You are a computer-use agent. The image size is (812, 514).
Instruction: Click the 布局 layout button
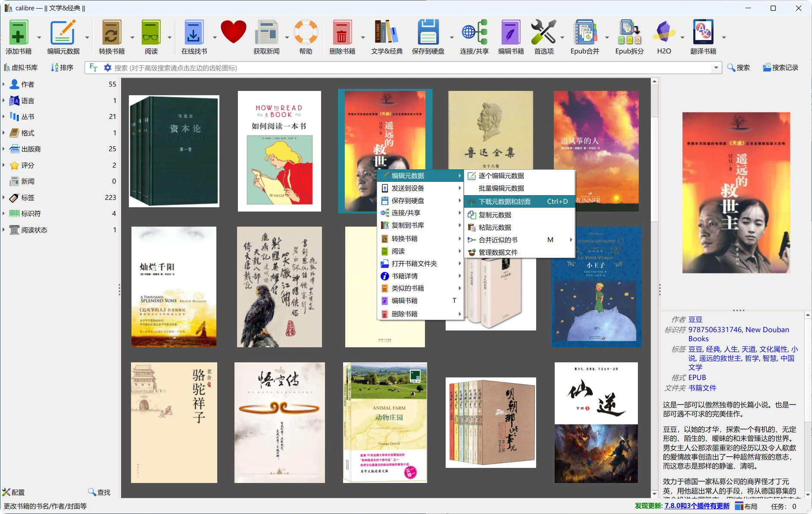[x=746, y=506]
